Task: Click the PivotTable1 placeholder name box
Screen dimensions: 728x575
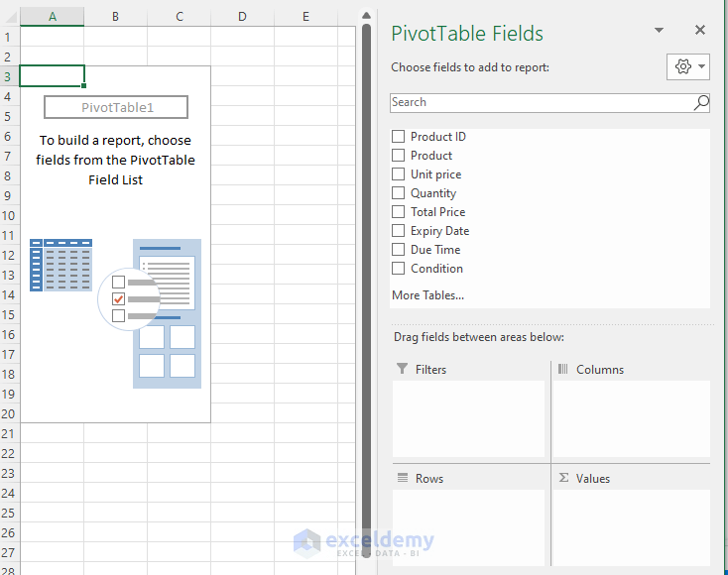Action: coord(116,107)
